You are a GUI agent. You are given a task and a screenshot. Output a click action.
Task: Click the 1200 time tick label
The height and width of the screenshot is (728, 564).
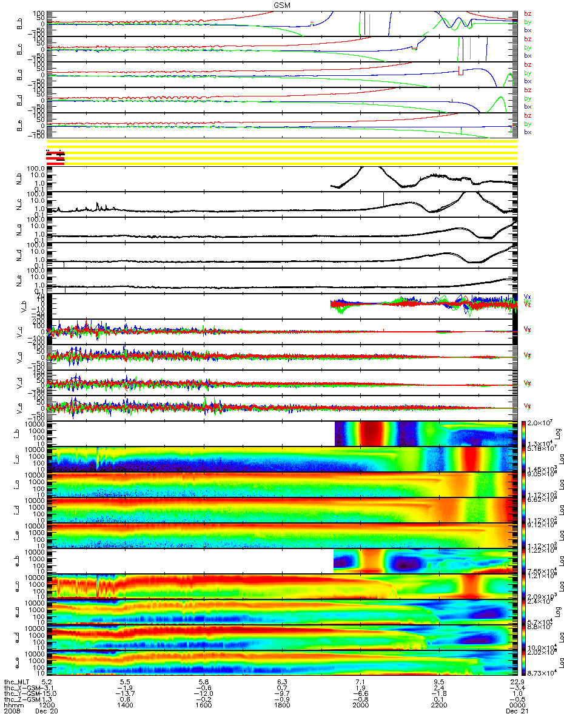(47, 707)
